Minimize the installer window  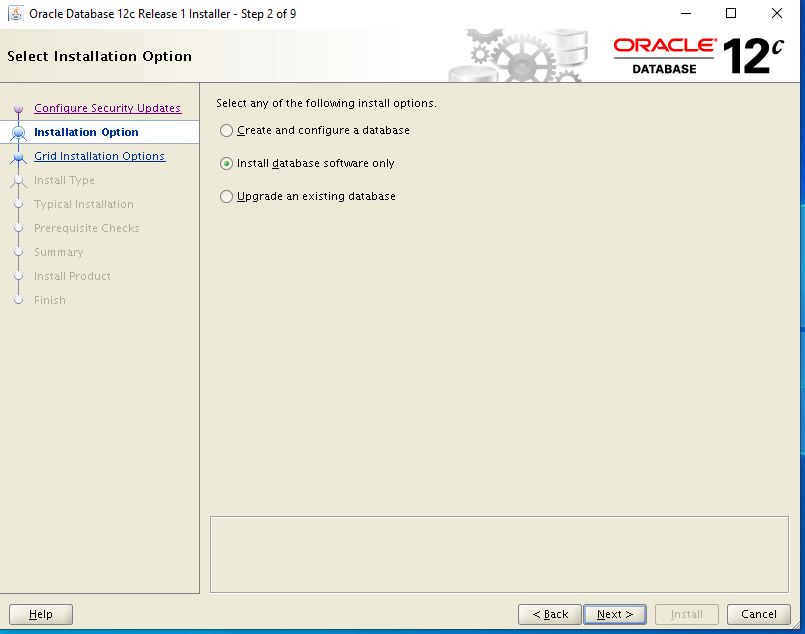pyautogui.click(x=686, y=13)
